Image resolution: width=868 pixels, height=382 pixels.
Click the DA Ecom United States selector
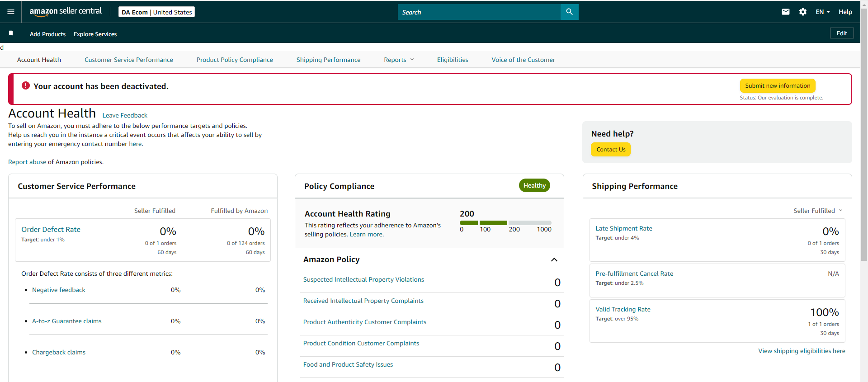click(156, 12)
